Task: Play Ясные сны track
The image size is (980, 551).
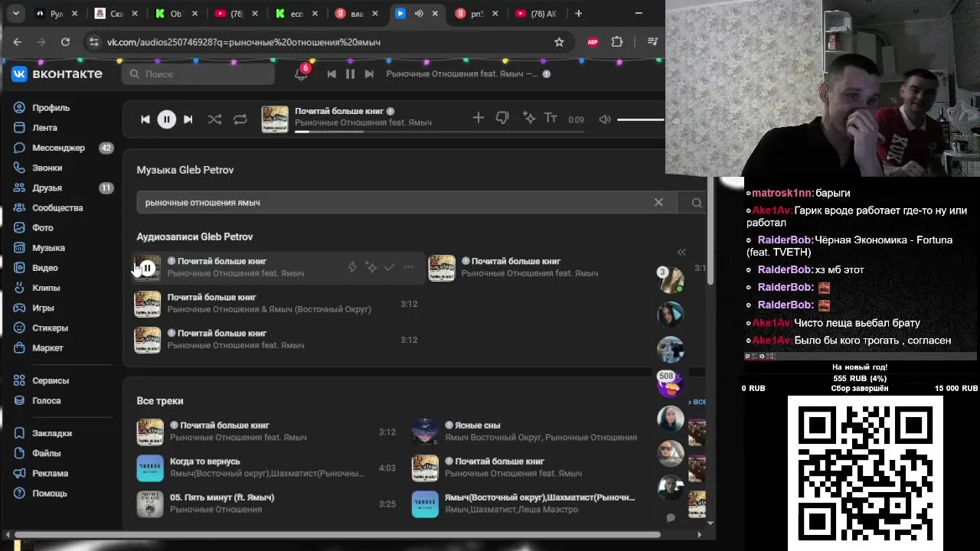Action: pyautogui.click(x=425, y=432)
